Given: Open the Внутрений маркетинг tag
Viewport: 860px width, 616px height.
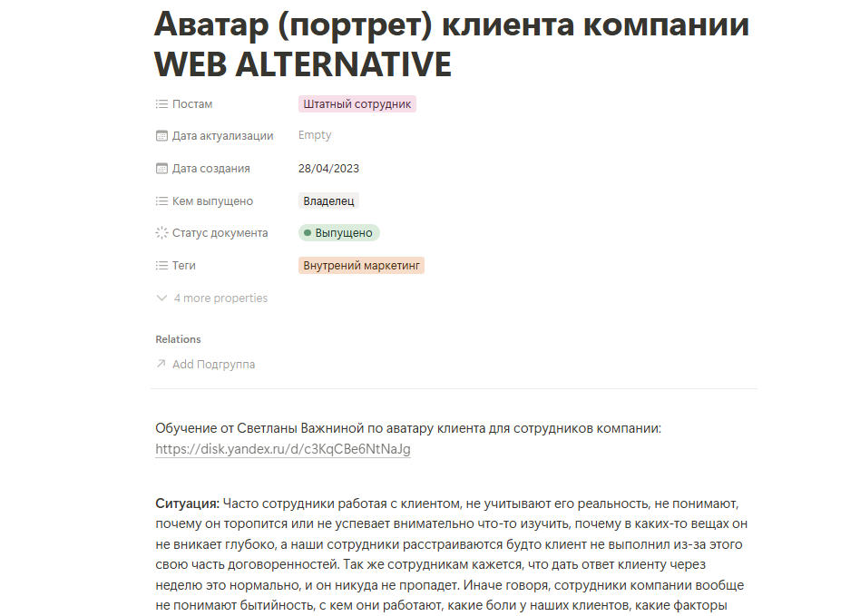Looking at the screenshot, I should pyautogui.click(x=361, y=266).
